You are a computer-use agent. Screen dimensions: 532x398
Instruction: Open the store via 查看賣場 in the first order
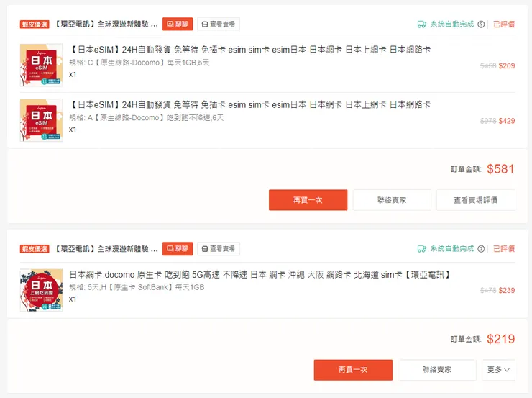(x=218, y=24)
